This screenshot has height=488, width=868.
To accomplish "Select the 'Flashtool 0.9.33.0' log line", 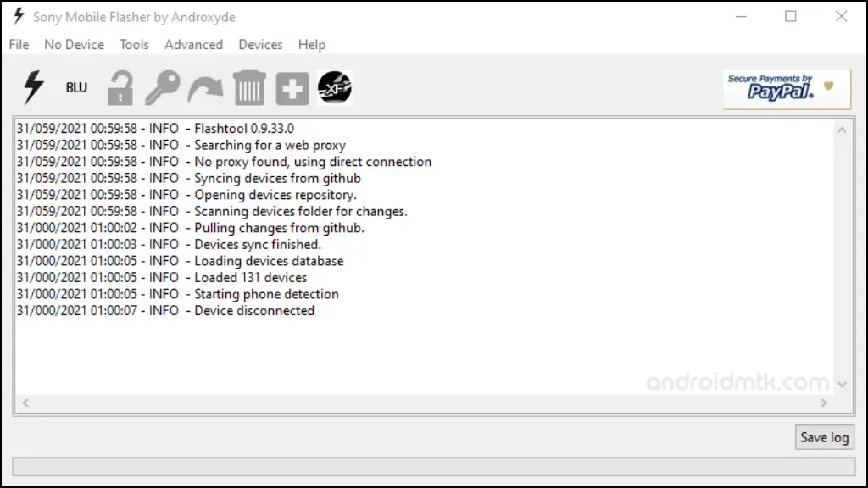I will click(156, 129).
